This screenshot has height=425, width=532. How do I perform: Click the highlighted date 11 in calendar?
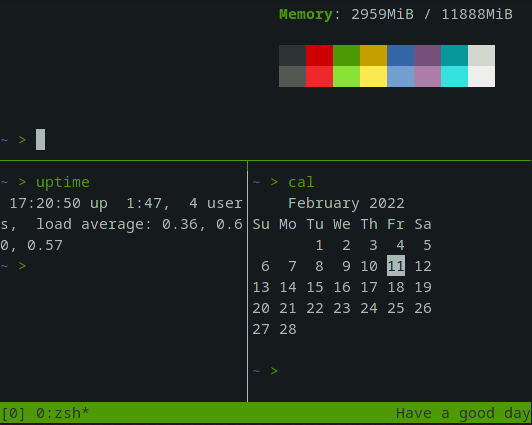pyautogui.click(x=396, y=266)
